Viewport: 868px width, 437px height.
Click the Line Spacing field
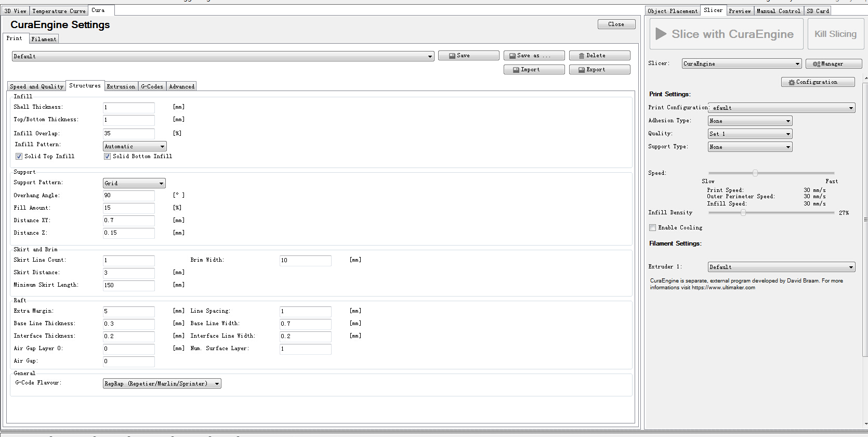[305, 312]
